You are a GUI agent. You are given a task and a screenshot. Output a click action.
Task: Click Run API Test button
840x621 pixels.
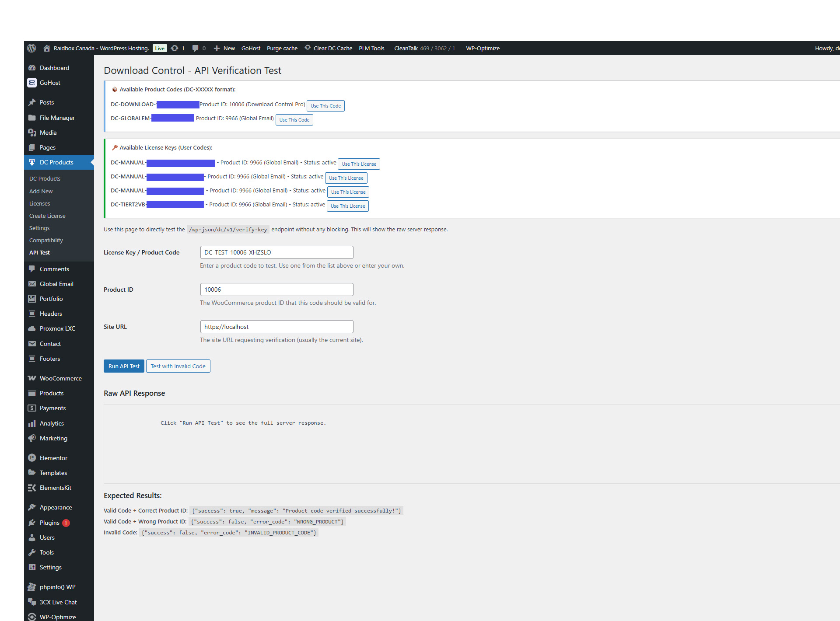(124, 366)
